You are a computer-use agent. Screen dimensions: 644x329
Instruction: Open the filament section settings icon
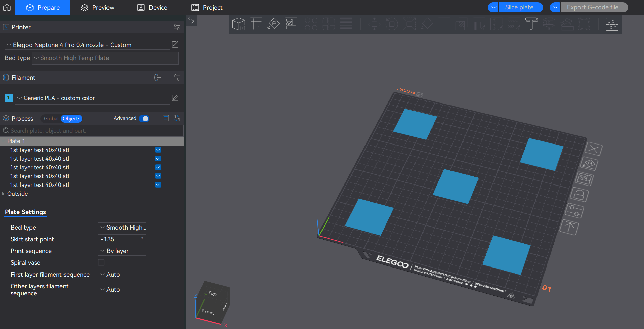(x=177, y=78)
